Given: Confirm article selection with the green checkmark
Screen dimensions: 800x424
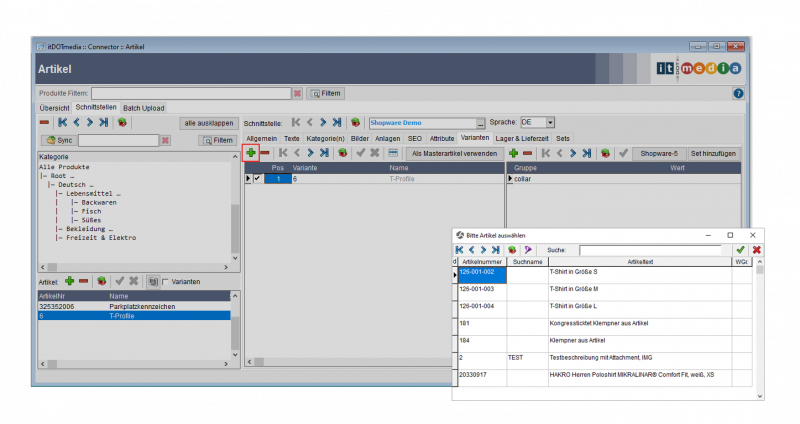Looking at the screenshot, I should (x=740, y=250).
